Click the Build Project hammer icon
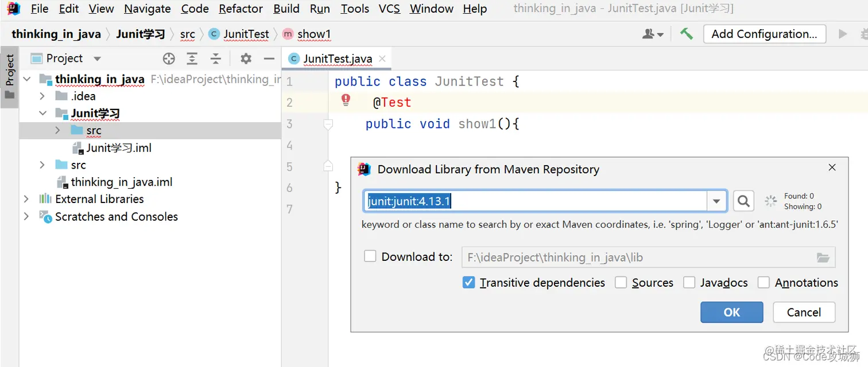 [687, 34]
